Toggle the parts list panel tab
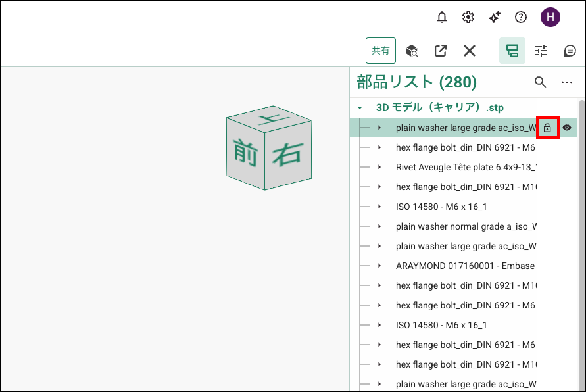The height and width of the screenshot is (392, 586). click(512, 51)
